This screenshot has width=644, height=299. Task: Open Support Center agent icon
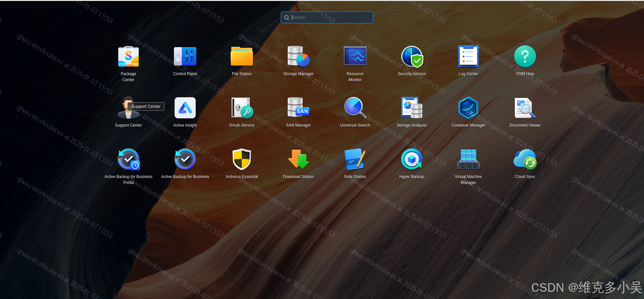click(x=128, y=108)
